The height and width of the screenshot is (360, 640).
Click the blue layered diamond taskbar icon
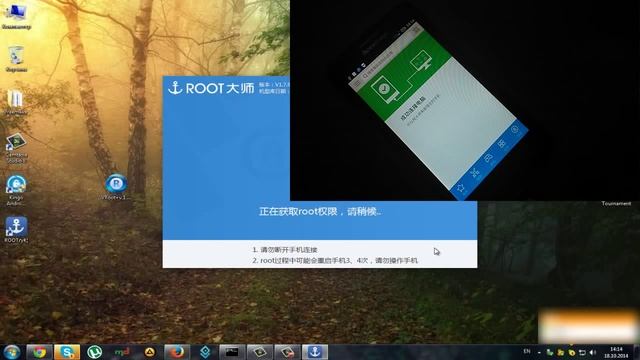[205, 352]
